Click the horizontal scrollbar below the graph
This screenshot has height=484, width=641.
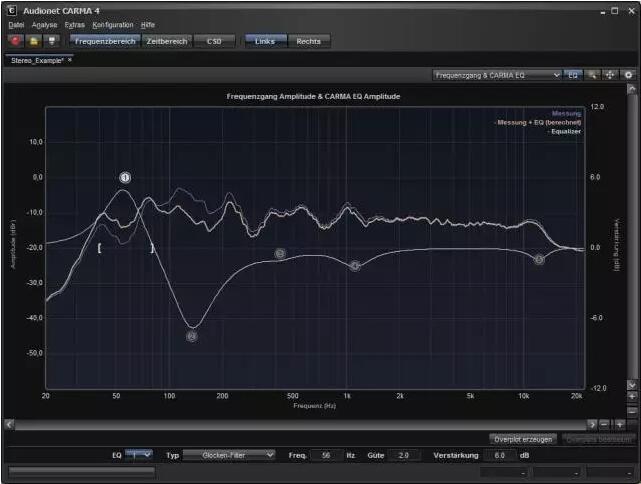pos(300,424)
